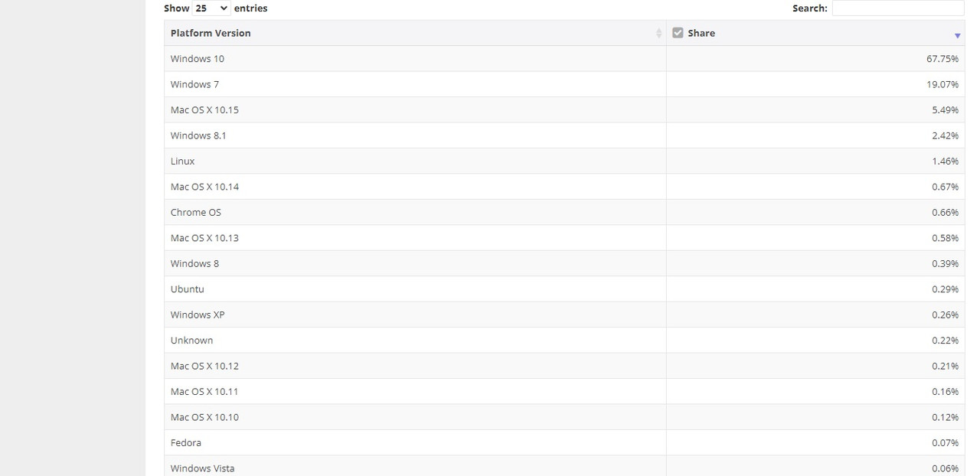980x476 pixels.
Task: Click Windows 8.1 platform cell
Action: 415,135
